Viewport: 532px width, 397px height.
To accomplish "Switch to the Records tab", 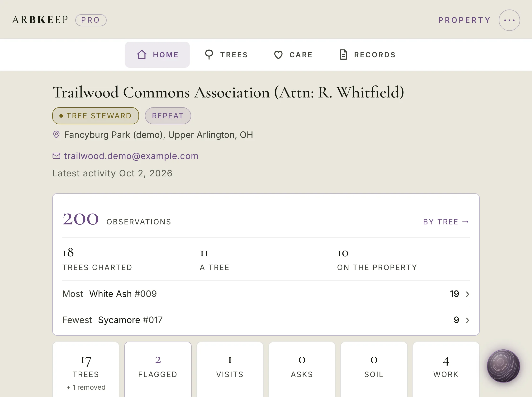I will (x=368, y=54).
